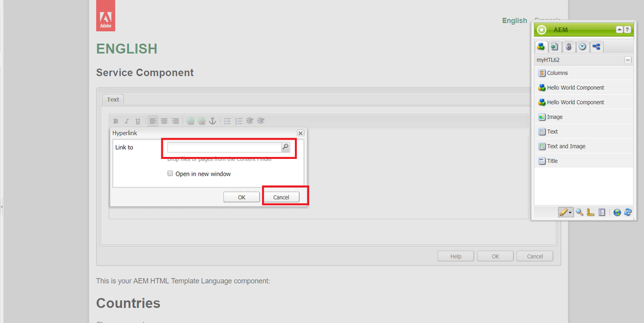Open the sidekick Versioning clock tab
Screen dimensions: 644x323
582,47
